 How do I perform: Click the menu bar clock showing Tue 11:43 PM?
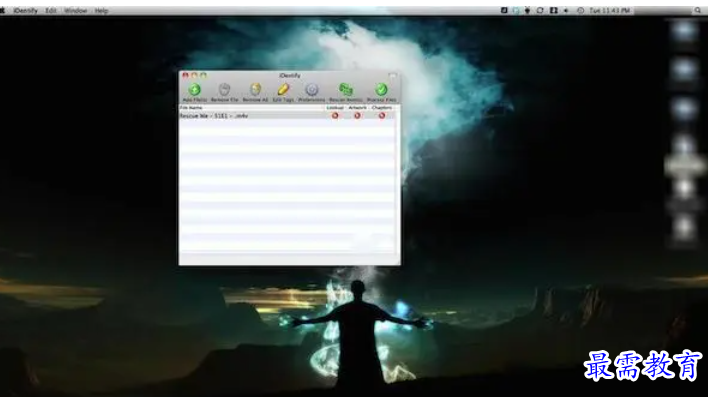(x=609, y=10)
